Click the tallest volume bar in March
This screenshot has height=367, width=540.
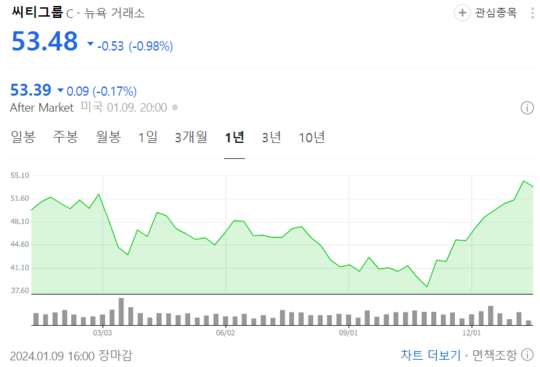pos(121,312)
